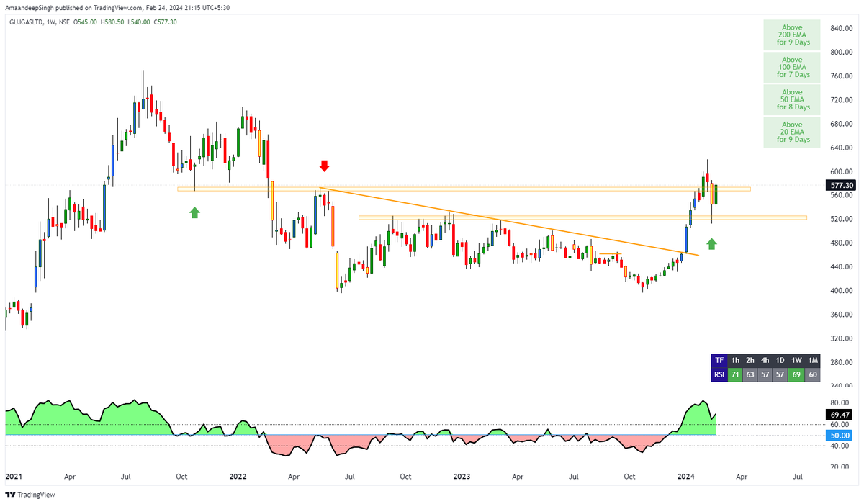Viewport: 864px width, 504px height.
Task: Click the 520.00 price axis label
Action: click(841, 219)
